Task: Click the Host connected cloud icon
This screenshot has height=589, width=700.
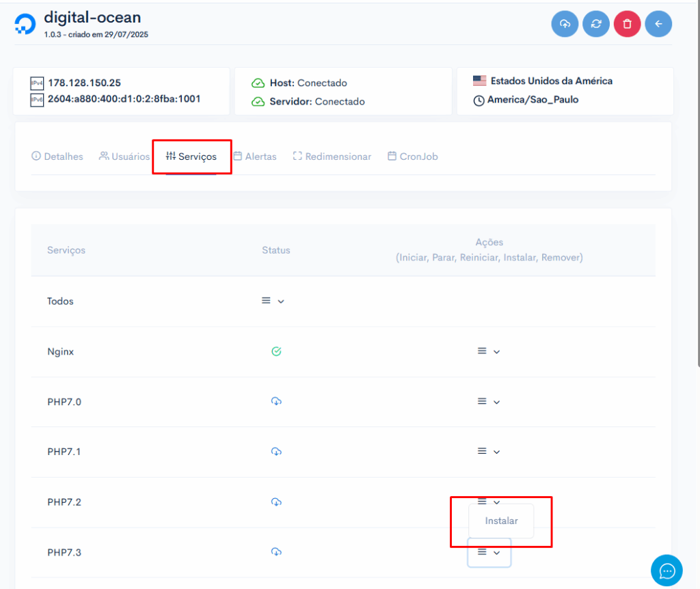Action: [x=258, y=83]
